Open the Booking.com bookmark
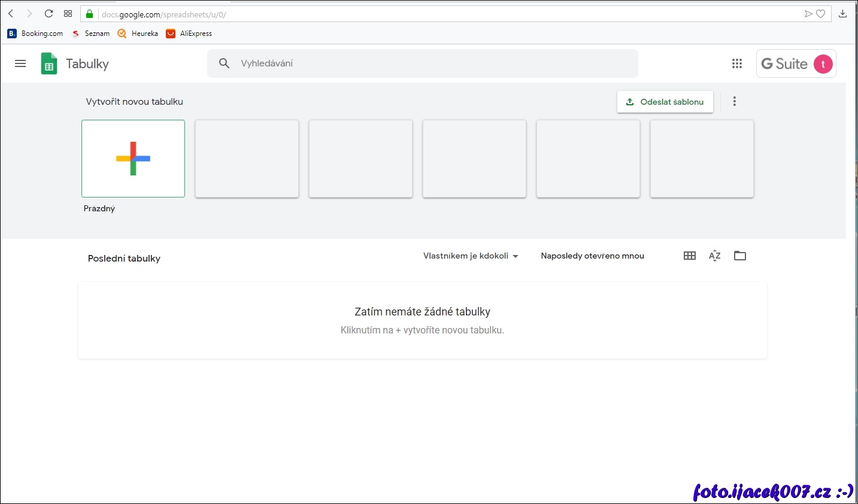Screen dimensions: 858x504 coord(35,34)
